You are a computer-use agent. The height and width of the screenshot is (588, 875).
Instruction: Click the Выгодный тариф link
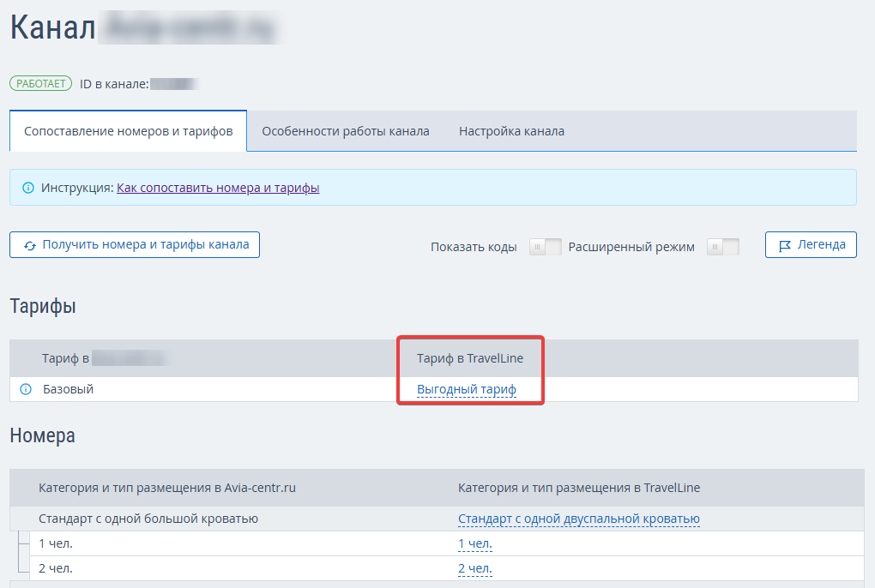pos(467,389)
